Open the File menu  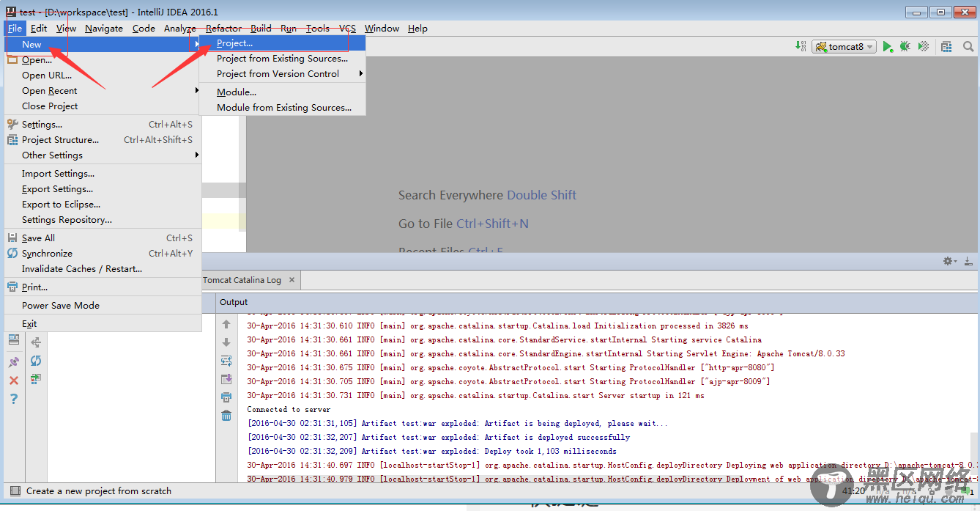(x=15, y=29)
